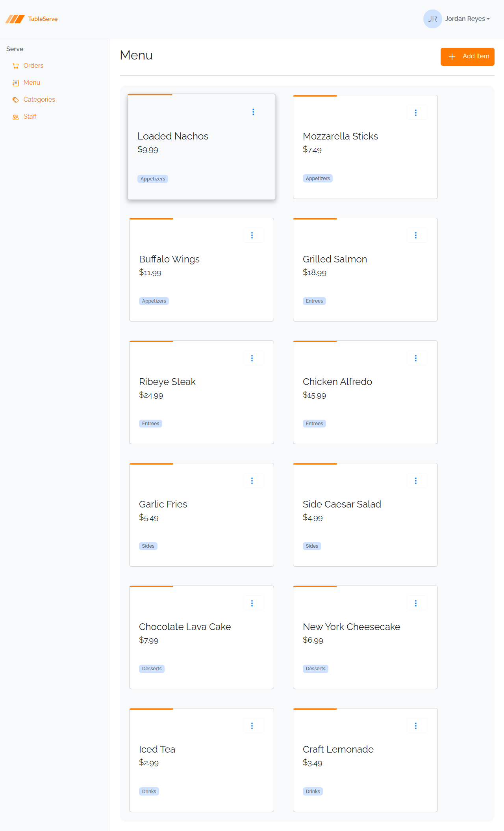This screenshot has width=504, height=831.
Task: Navigate to Staff in the sidebar
Action: coord(30,117)
